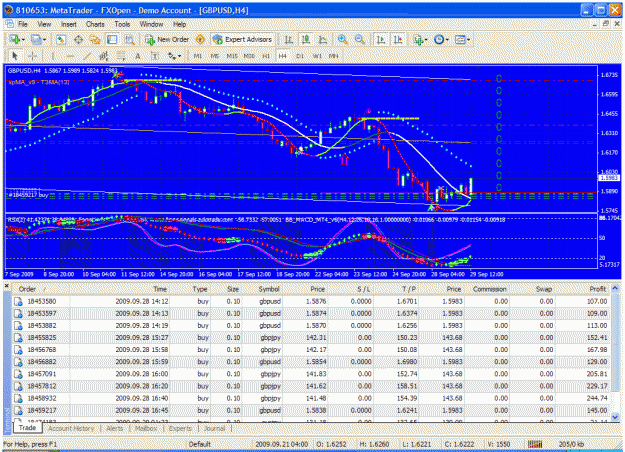Select the order row 18457812
The image size is (625, 452).
(x=312, y=386)
